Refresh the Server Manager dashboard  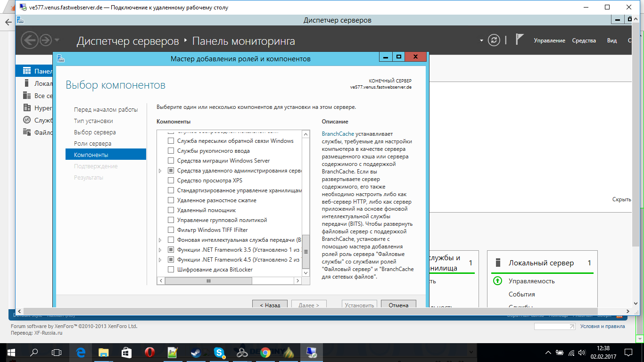click(494, 41)
